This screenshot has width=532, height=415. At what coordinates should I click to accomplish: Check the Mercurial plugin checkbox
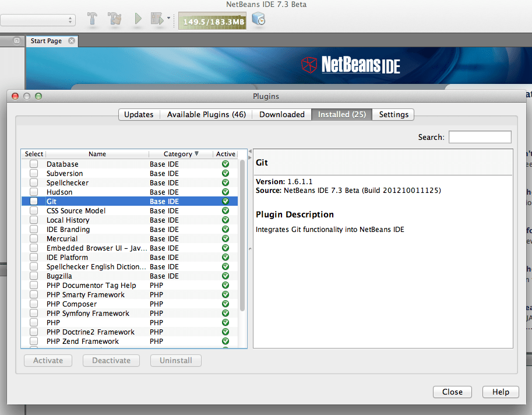pos(33,238)
